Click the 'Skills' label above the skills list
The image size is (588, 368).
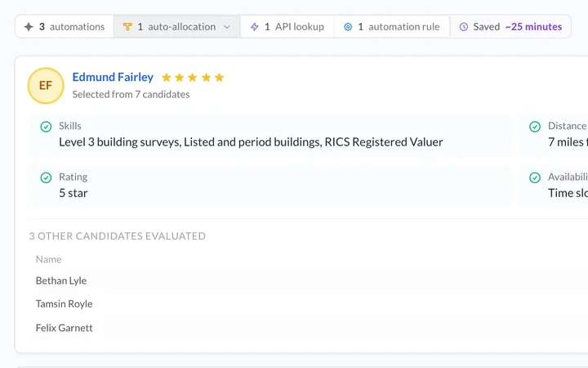click(70, 126)
